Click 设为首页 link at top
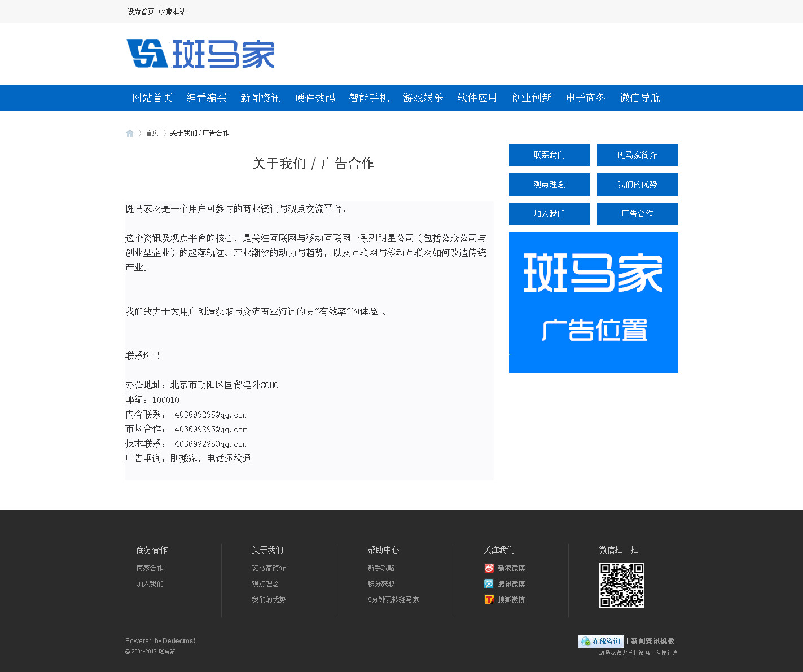The height and width of the screenshot is (672, 803). point(141,12)
